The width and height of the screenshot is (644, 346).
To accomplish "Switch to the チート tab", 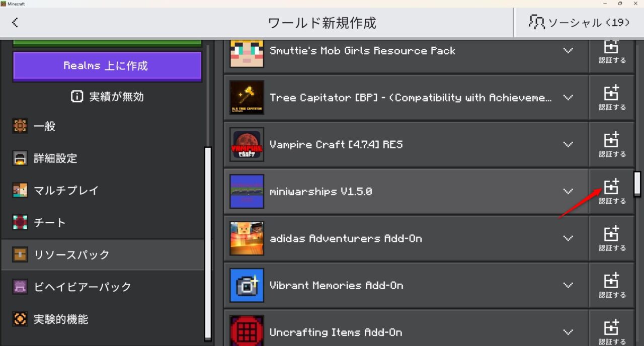I will tap(103, 223).
